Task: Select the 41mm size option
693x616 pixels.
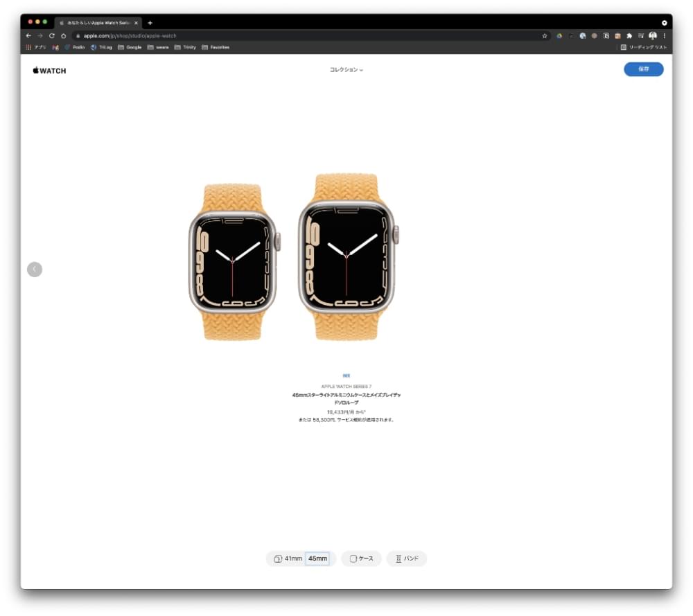Action: (288, 558)
